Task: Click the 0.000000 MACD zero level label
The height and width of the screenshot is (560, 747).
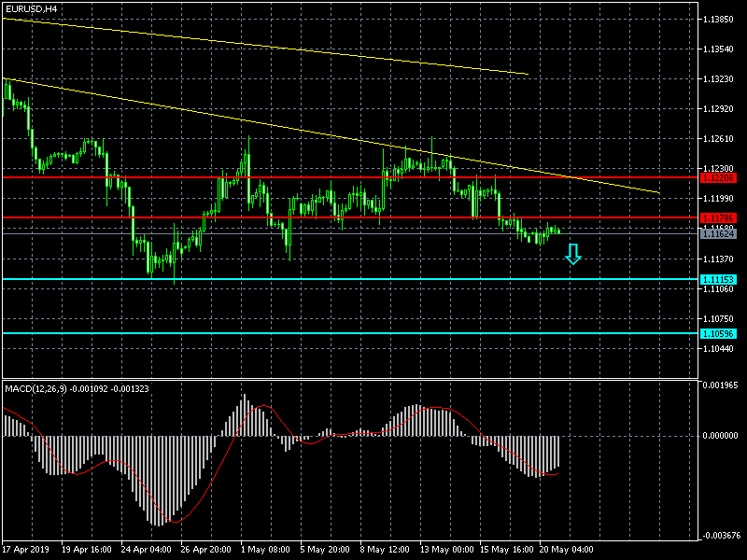Action: point(720,435)
